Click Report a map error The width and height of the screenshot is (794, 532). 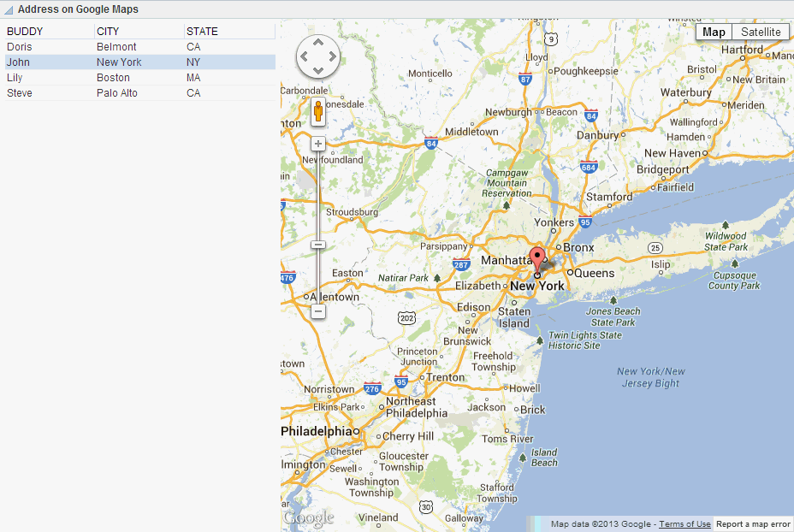point(753,524)
